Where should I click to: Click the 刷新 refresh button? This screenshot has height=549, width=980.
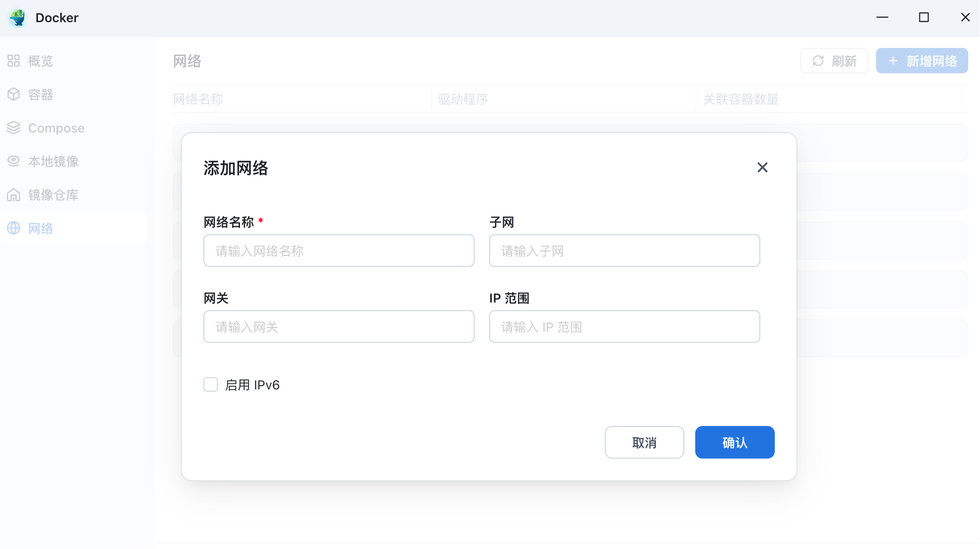pos(834,61)
